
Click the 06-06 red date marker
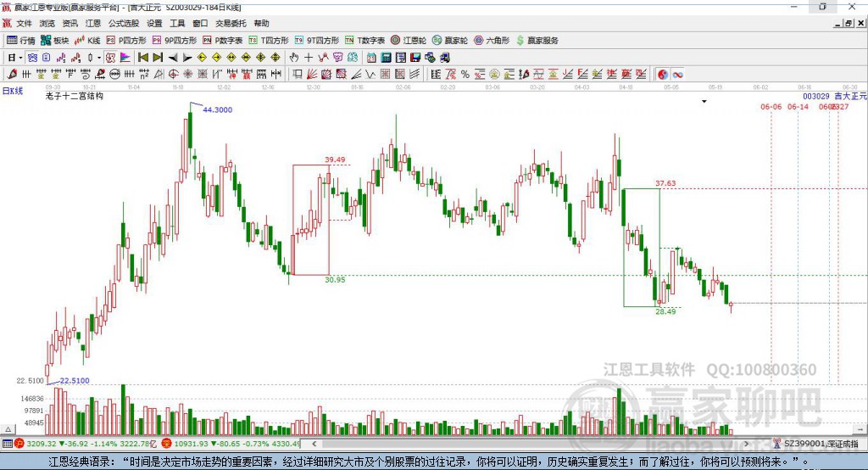(x=771, y=107)
